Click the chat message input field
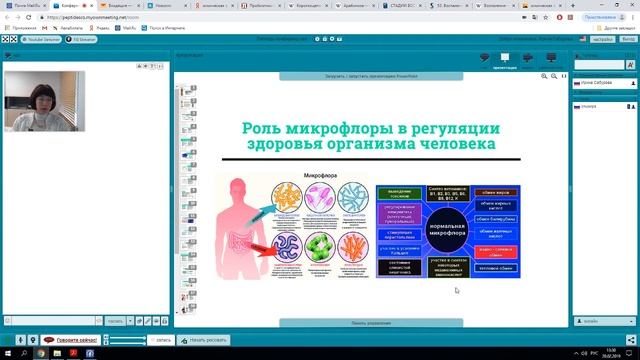The width and height of the screenshot is (640, 360). pos(53,321)
